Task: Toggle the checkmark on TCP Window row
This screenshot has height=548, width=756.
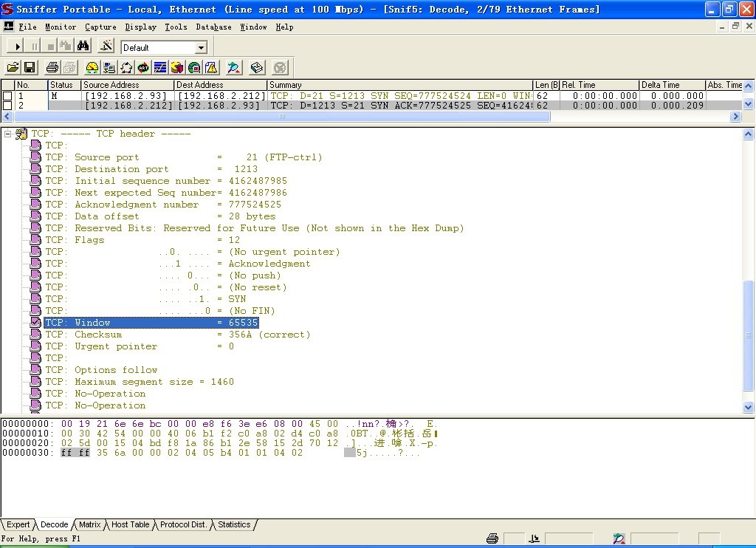Action: point(35,322)
